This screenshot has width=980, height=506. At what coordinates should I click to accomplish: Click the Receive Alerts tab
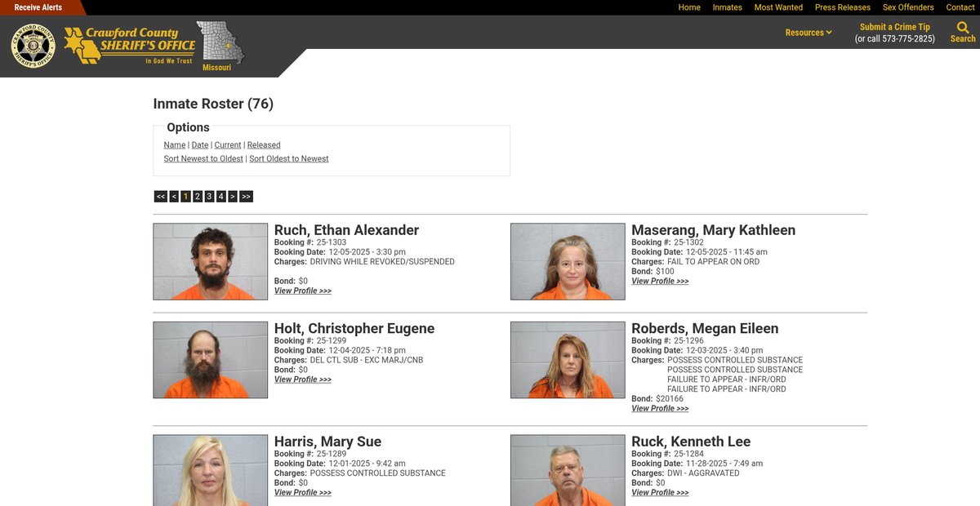[38, 7]
